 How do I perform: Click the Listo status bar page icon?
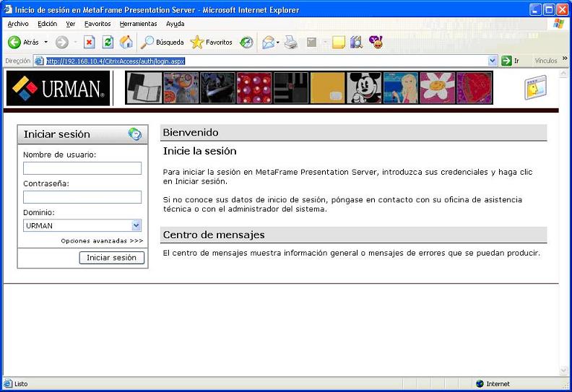click(8, 383)
